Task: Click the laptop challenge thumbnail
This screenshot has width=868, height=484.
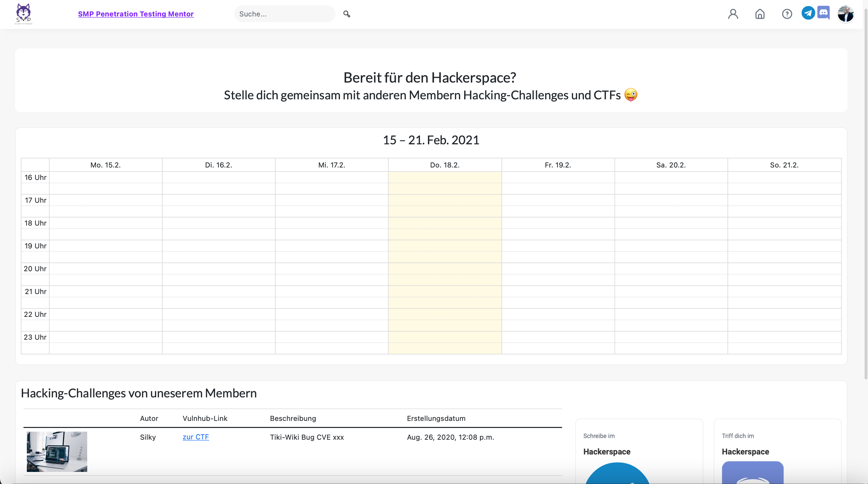Action: (57, 451)
